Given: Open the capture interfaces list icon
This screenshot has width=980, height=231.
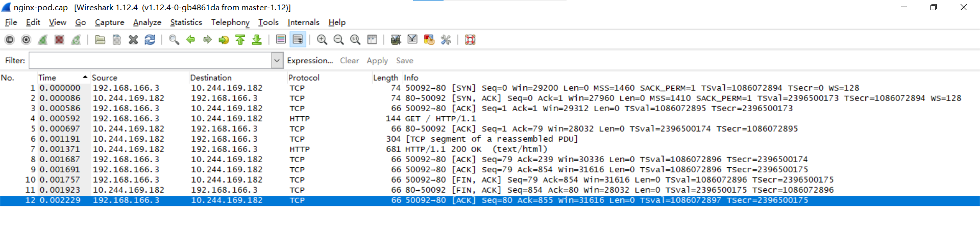Looking at the screenshot, I should point(10,40).
